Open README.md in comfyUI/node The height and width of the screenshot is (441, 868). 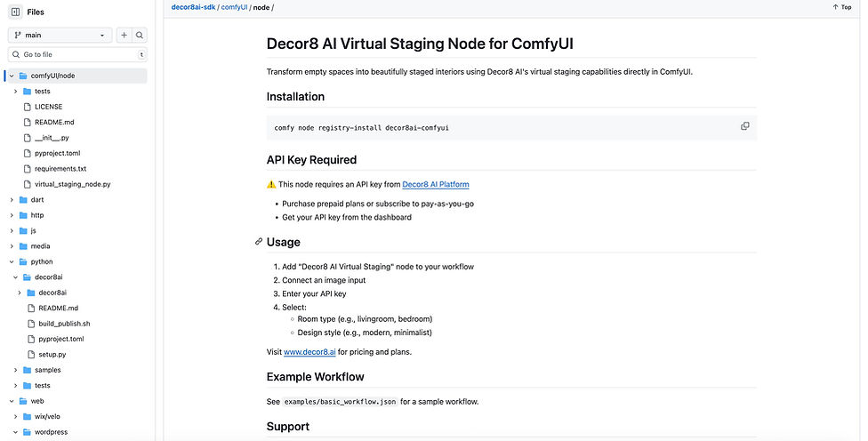pos(54,123)
